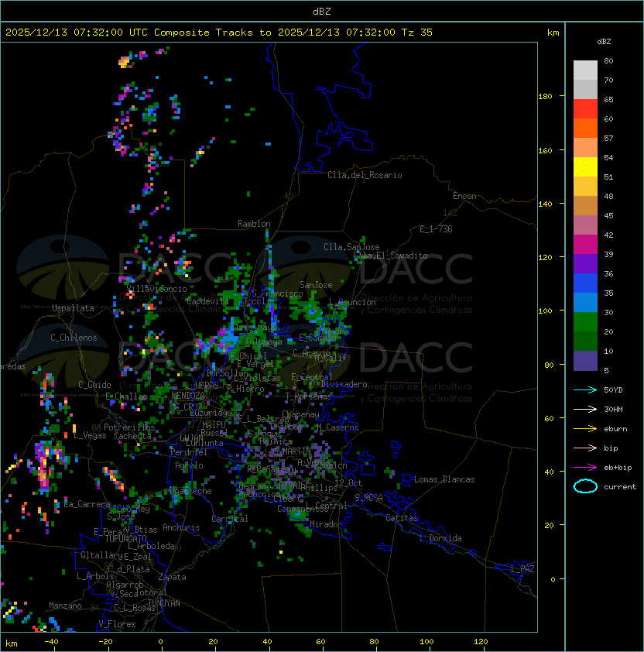
Task: Click the Composite Tracks timestamp header
Action: click(x=219, y=33)
